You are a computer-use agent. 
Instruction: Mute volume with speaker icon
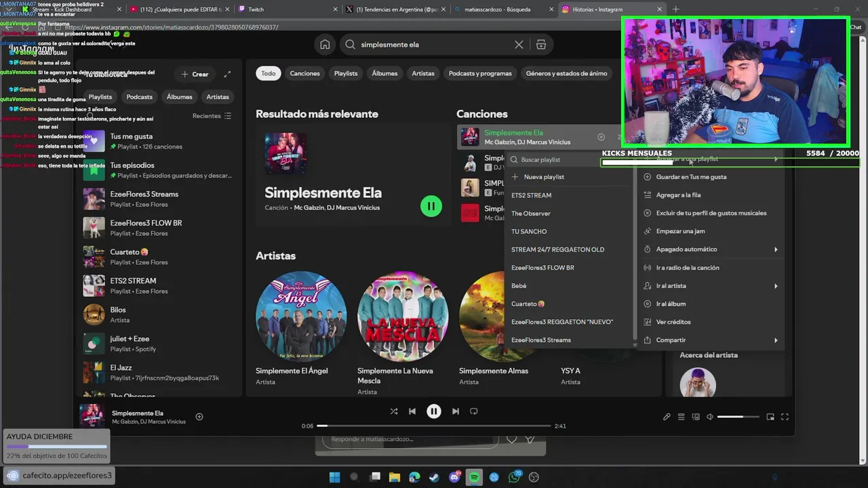click(710, 417)
